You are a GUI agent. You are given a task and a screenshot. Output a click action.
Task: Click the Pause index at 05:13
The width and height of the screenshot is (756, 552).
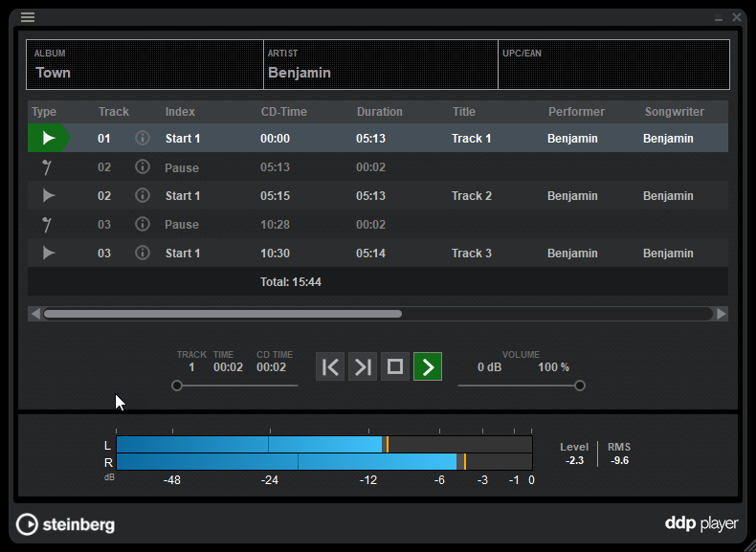pos(182,167)
